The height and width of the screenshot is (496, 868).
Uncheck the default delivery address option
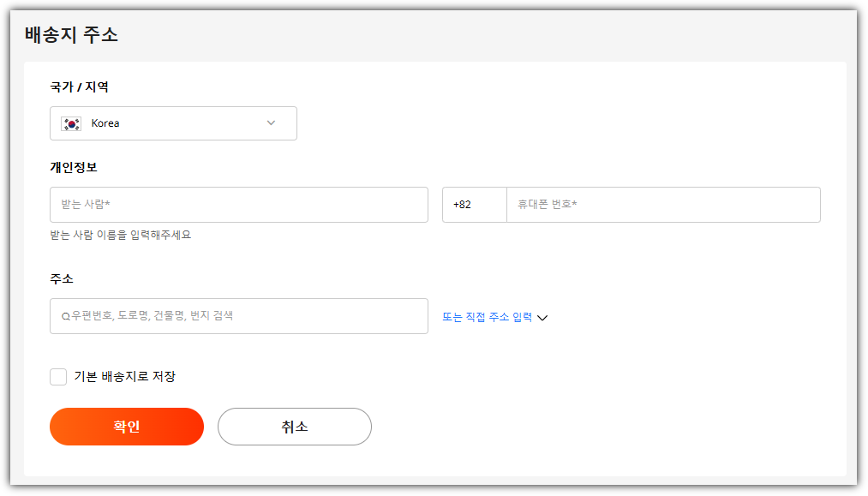coord(57,376)
